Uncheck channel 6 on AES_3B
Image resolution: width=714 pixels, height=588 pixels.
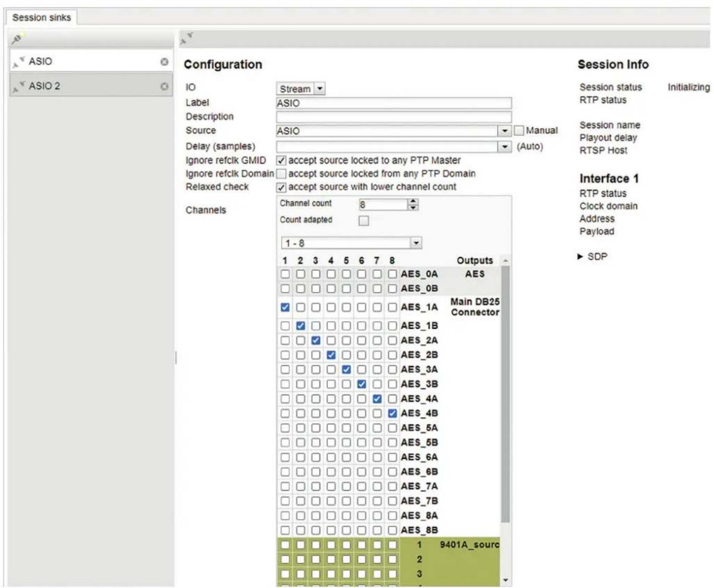[x=362, y=384]
